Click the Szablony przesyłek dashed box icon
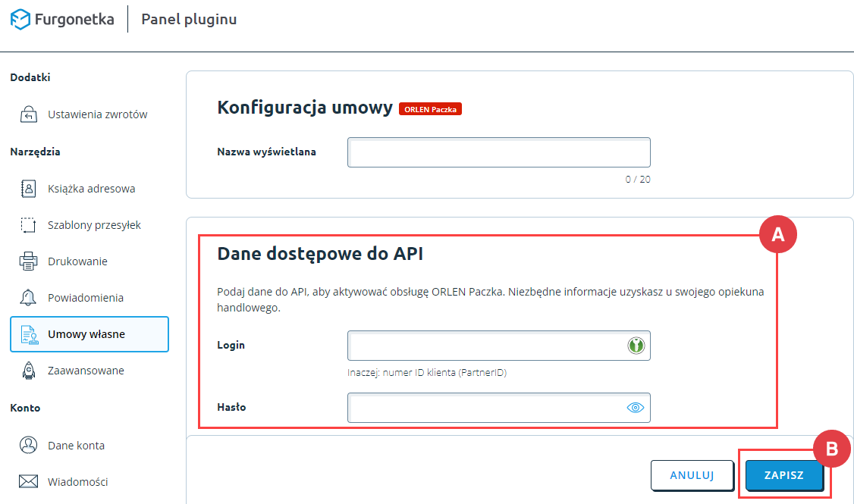 [x=28, y=225]
